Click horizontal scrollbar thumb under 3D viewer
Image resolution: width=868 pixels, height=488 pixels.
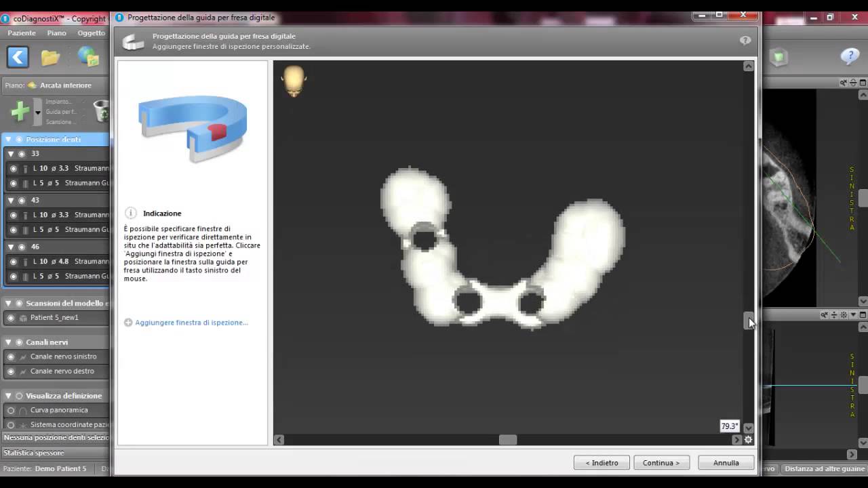508,440
